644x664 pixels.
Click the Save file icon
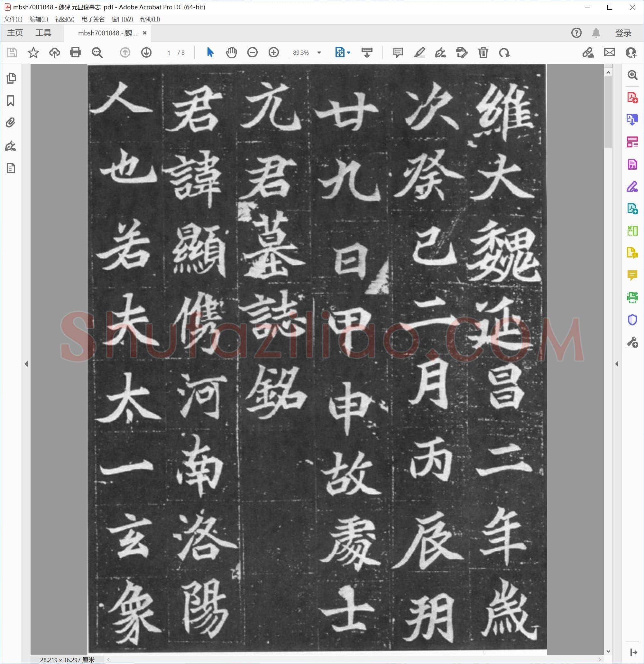pos(12,52)
